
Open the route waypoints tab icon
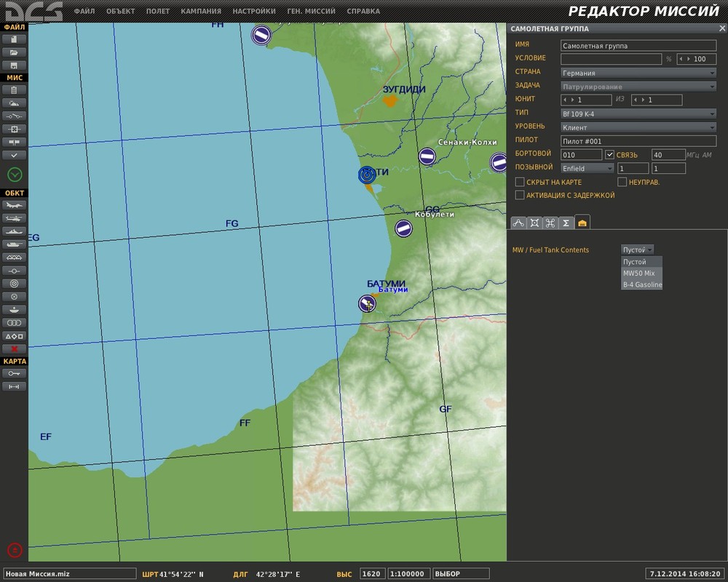click(518, 223)
